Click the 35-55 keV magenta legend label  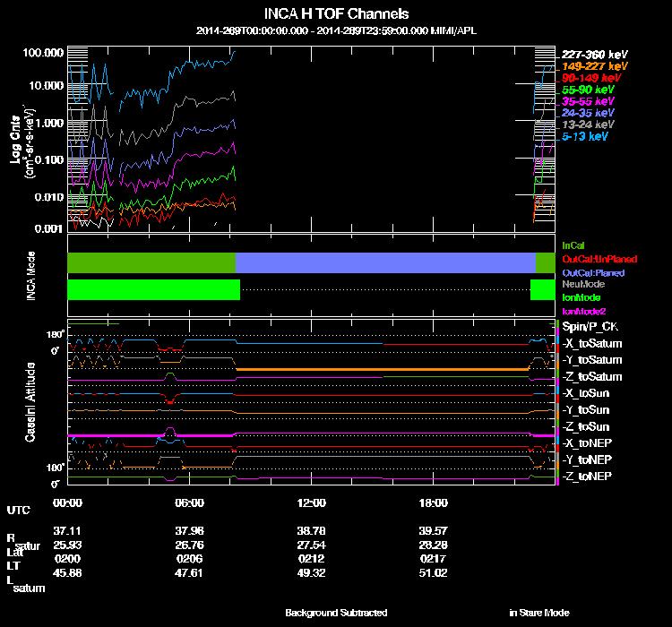click(588, 101)
